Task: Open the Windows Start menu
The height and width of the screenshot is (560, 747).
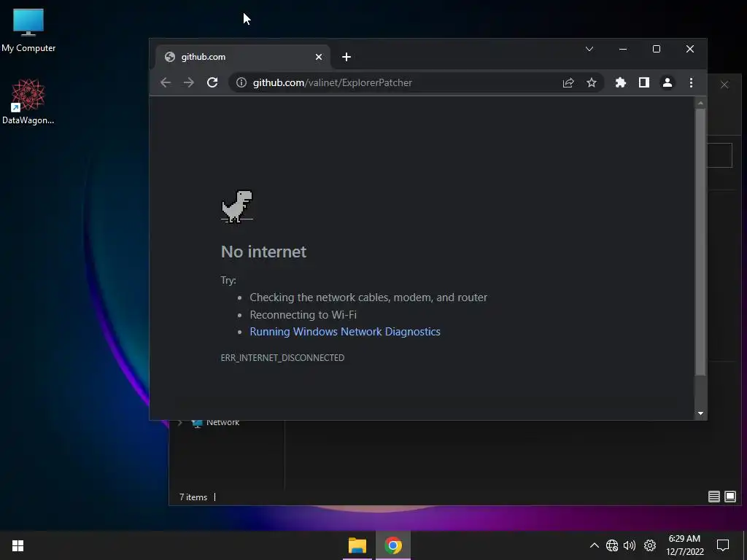Action: (18, 545)
